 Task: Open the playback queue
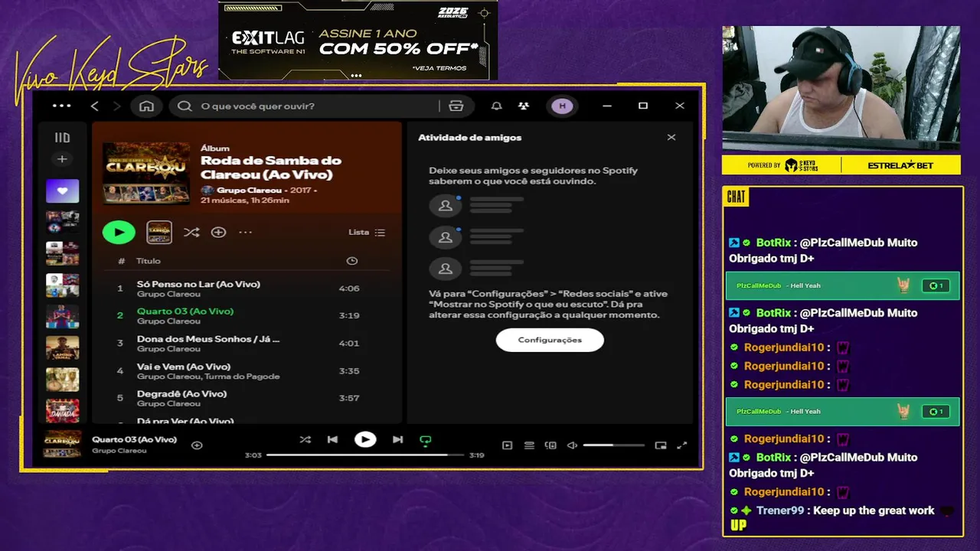(529, 445)
